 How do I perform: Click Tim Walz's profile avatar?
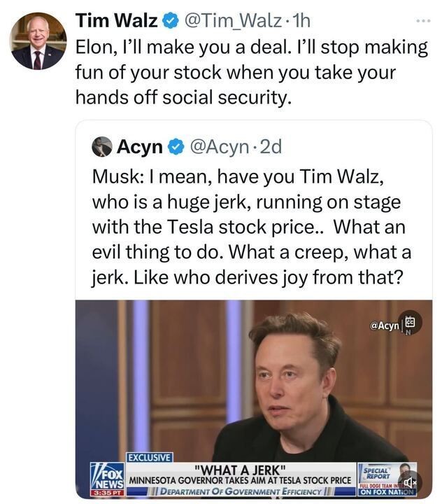tap(38, 41)
